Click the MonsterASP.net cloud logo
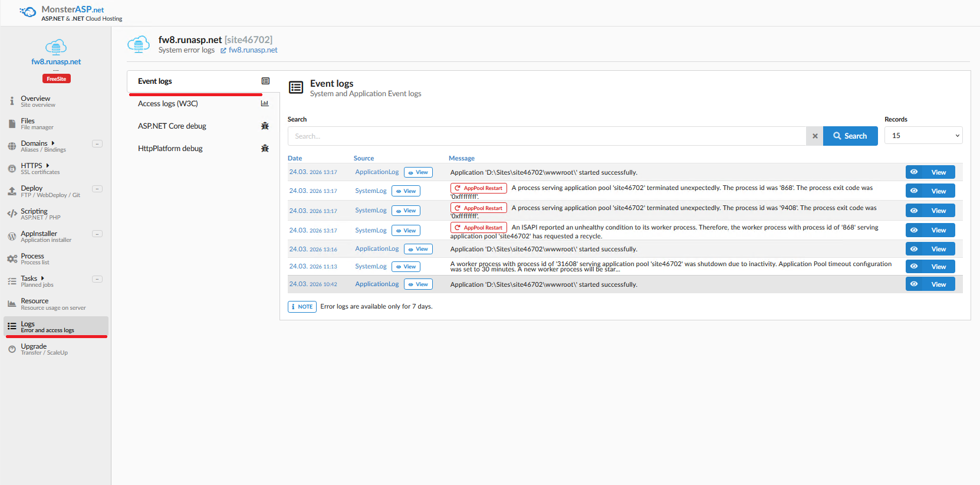The height and width of the screenshot is (485, 980). [28, 12]
